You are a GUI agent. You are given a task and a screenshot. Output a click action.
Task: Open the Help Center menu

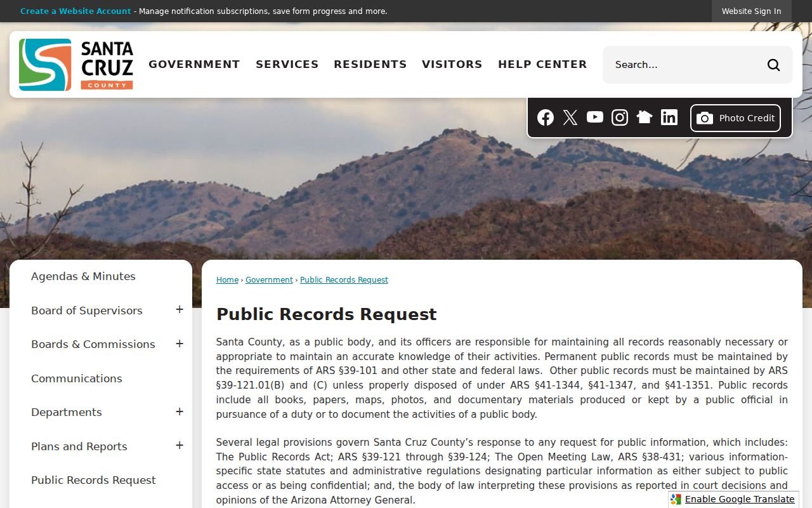[542, 64]
